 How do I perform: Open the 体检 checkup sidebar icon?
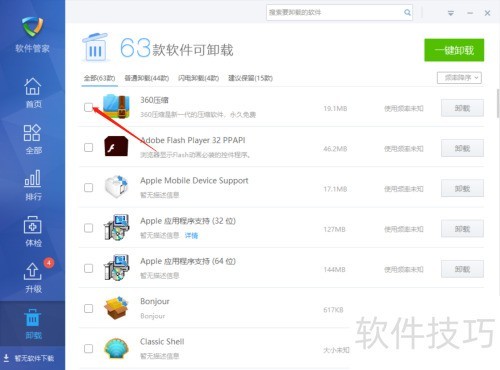(x=32, y=231)
